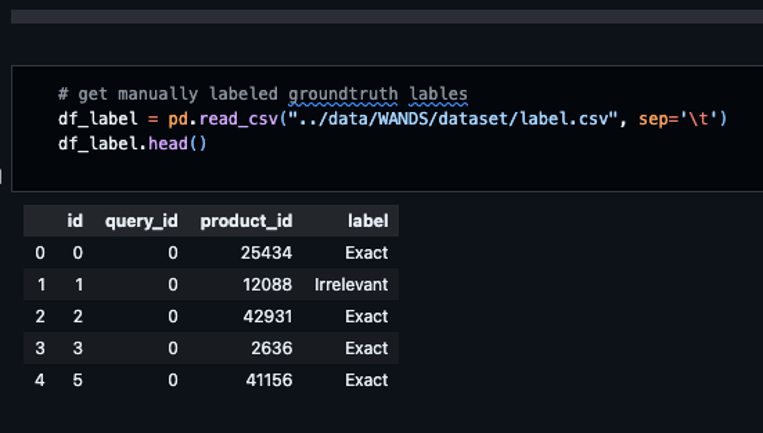Select the Irrelevant label cell
This screenshot has width=763, height=433.
point(351,285)
